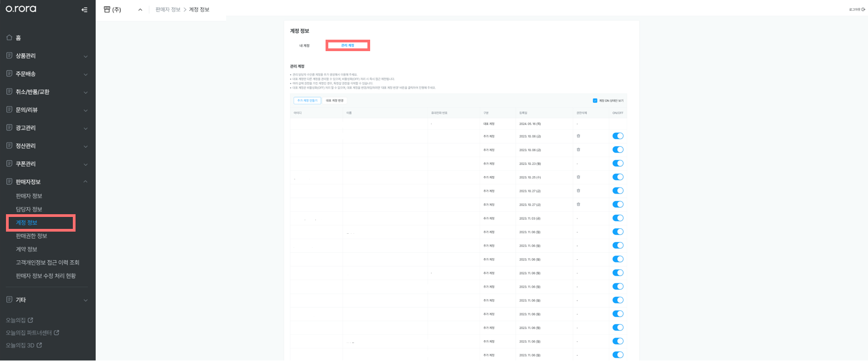This screenshot has width=868, height=361.
Task: Open 오늘의집 파트너센터 external link icon
Action: tap(57, 333)
